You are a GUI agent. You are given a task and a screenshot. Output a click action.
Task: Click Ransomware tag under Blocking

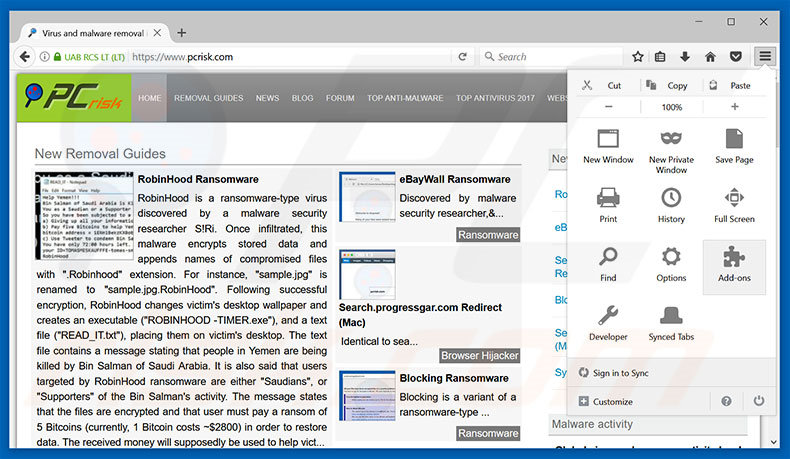point(488,433)
